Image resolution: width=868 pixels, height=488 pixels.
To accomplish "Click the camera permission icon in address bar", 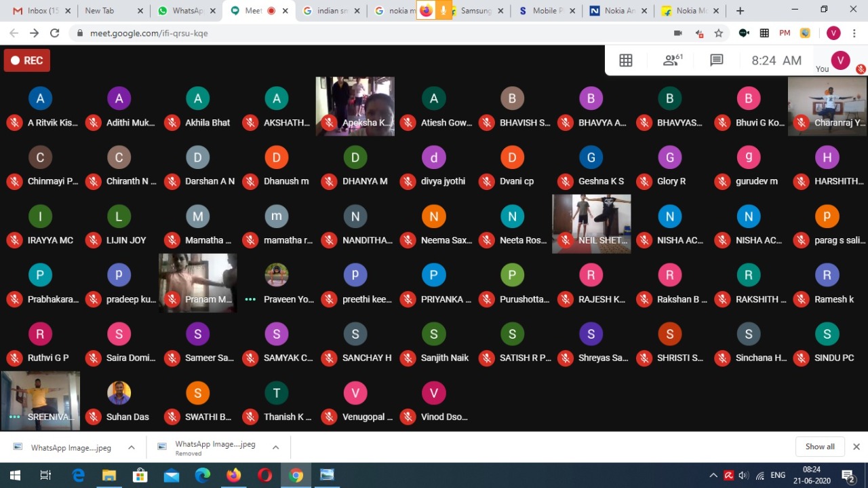I will click(677, 33).
